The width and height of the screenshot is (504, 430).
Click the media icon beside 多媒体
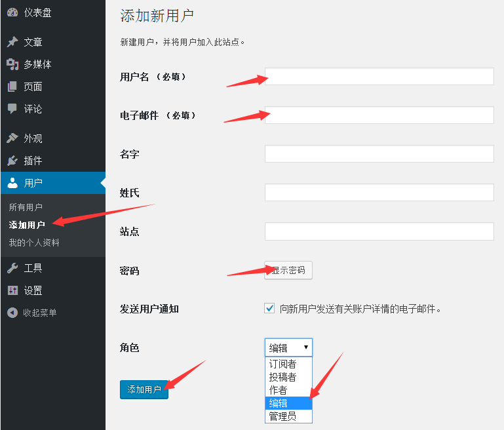[12, 64]
